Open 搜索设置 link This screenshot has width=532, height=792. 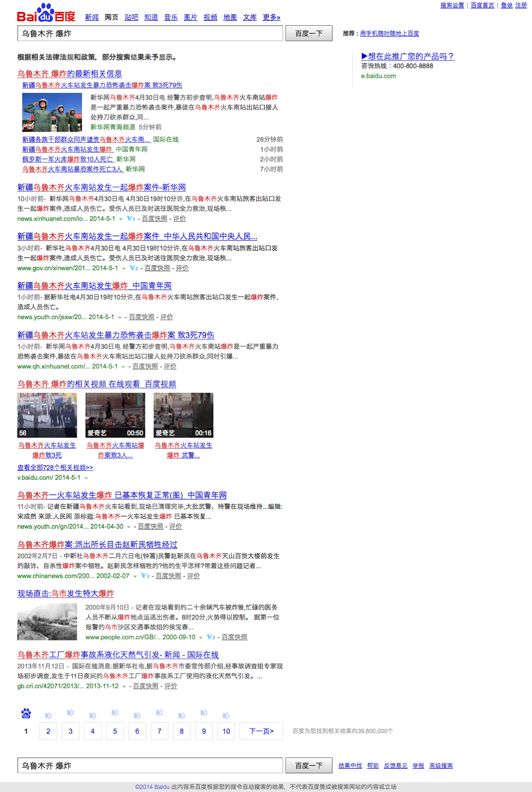pyautogui.click(x=452, y=5)
